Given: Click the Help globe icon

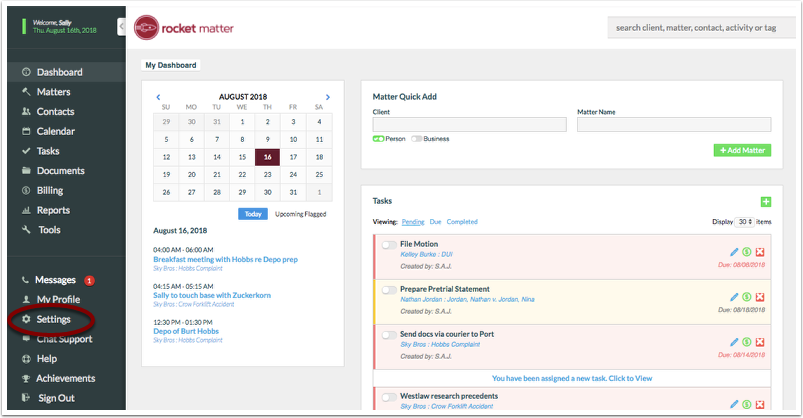Looking at the screenshot, I should tap(26, 359).
